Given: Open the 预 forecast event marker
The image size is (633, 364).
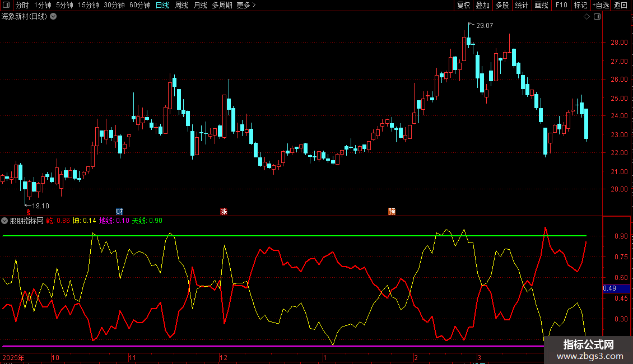Looking at the screenshot, I should [x=392, y=212].
